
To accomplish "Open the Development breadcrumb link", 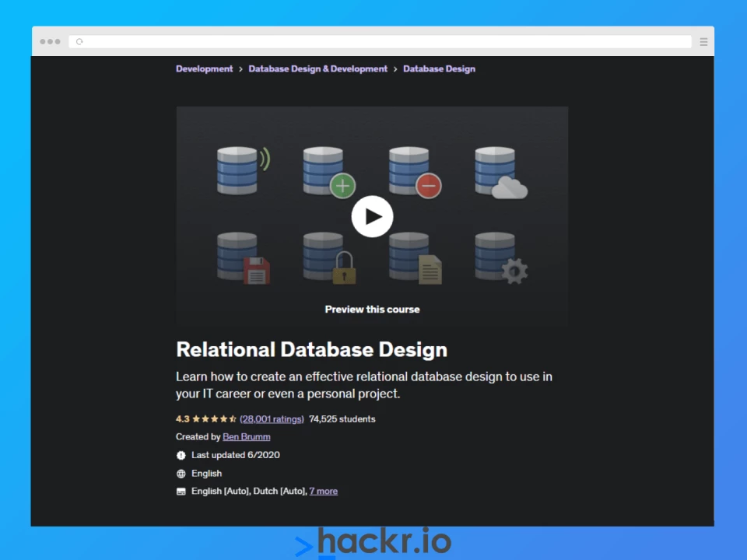I will pos(205,68).
